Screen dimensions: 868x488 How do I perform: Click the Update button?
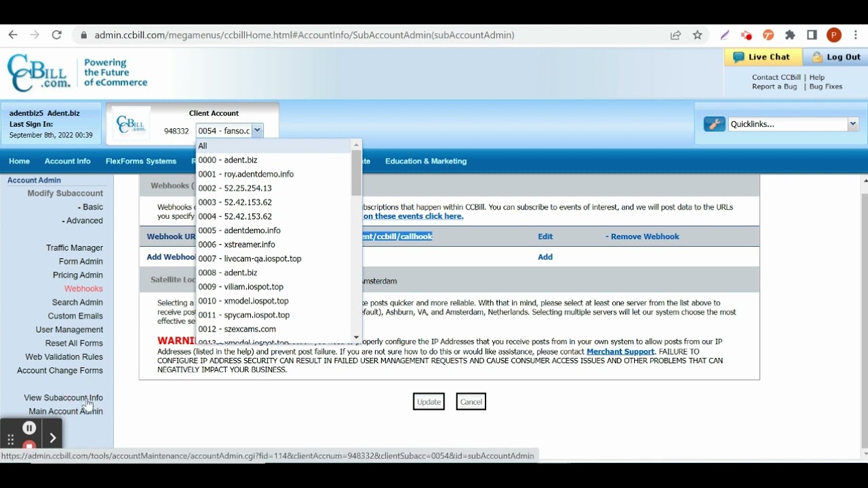pyautogui.click(x=429, y=402)
